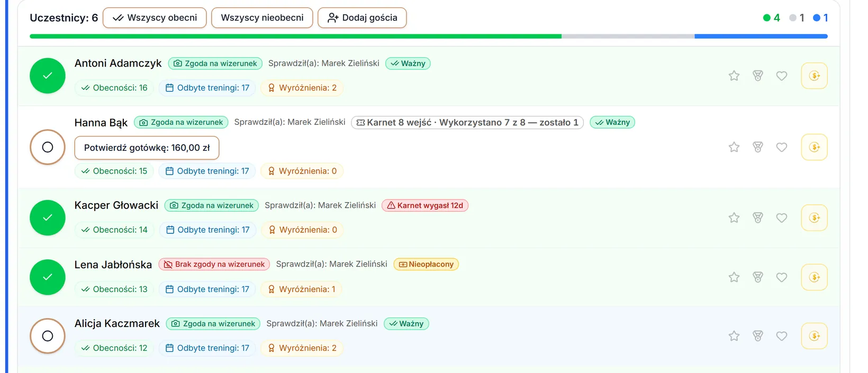
Task: Click 'Zgoda na wizerunek' for Hanna Bąk
Action: pyautogui.click(x=182, y=122)
